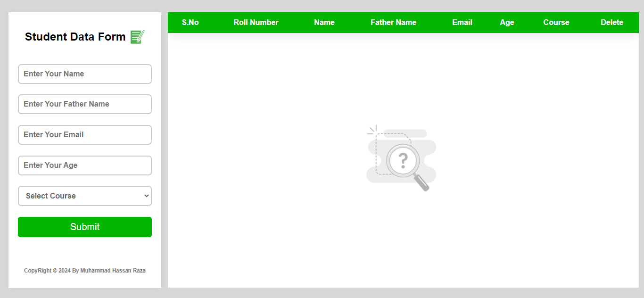Click the magnifying glass empty-state illustration
This screenshot has height=298, width=644.
tap(401, 158)
